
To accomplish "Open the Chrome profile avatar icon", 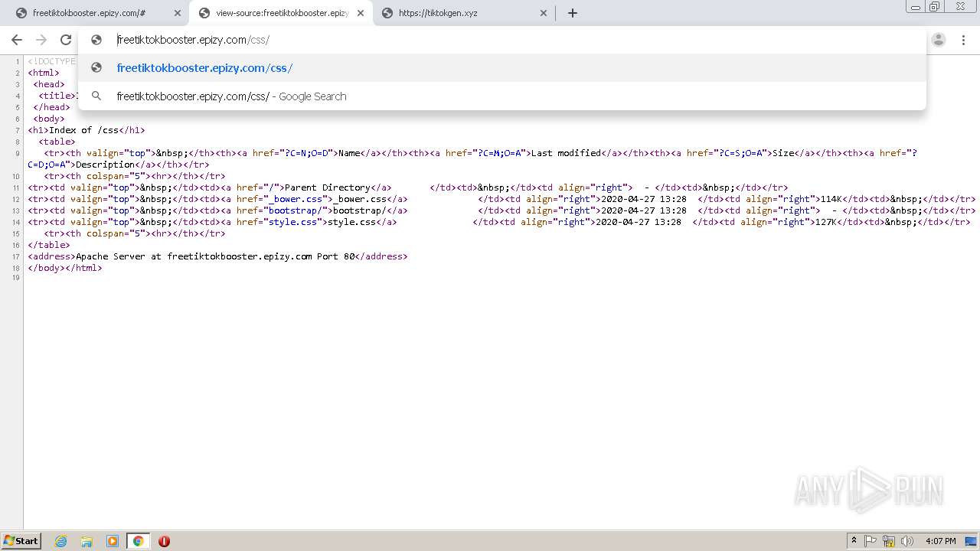I will coord(939,40).
